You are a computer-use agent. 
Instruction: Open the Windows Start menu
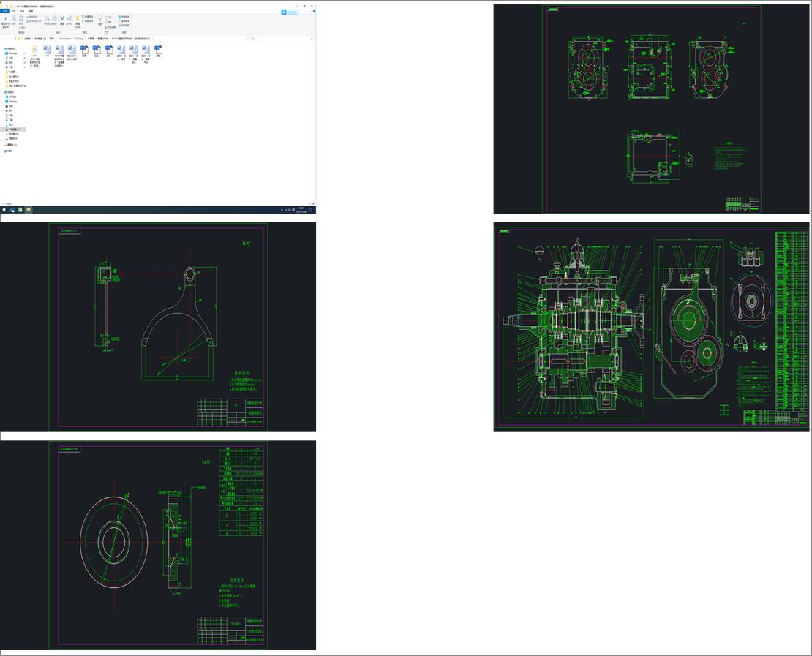pyautogui.click(x=4, y=210)
